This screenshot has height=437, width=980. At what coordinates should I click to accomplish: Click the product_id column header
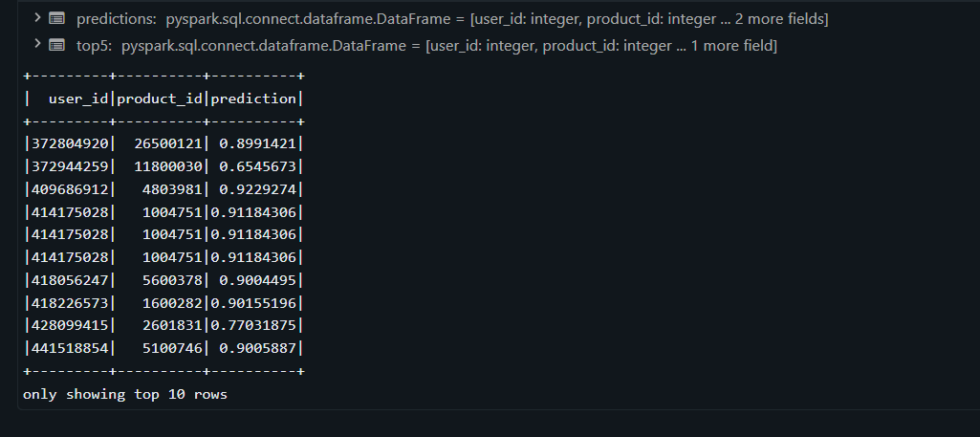point(160,98)
